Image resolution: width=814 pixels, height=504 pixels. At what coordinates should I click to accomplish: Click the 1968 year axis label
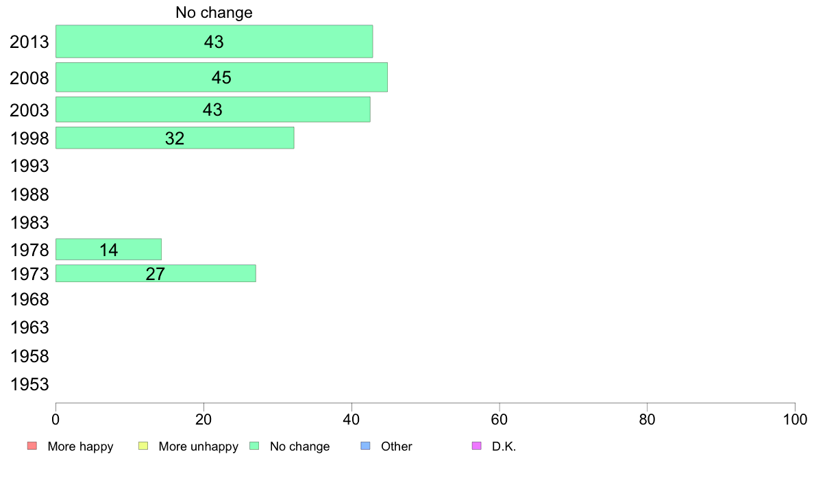point(29,299)
